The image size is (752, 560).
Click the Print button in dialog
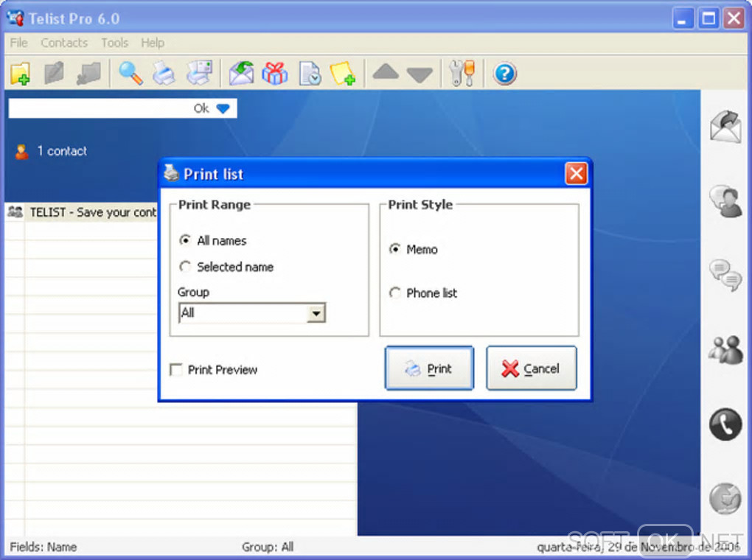429,368
